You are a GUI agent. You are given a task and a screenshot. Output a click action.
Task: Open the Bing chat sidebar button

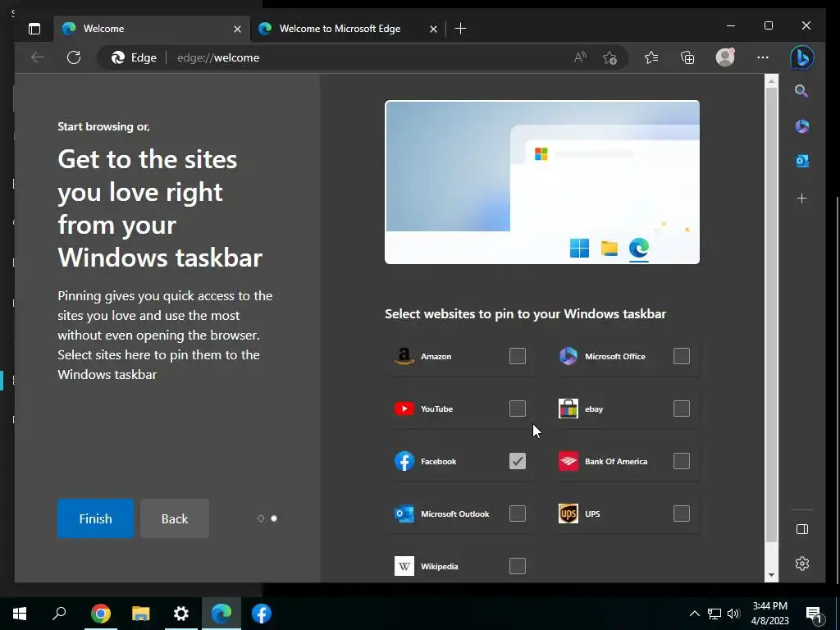[x=802, y=58]
